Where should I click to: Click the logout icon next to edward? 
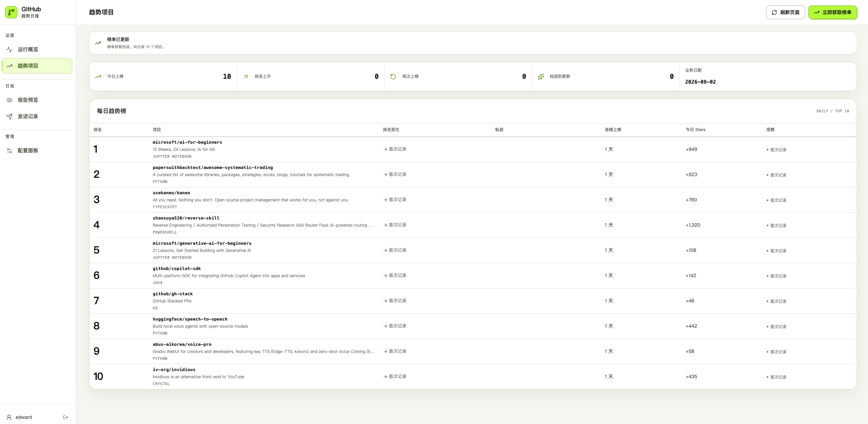pyautogui.click(x=66, y=417)
